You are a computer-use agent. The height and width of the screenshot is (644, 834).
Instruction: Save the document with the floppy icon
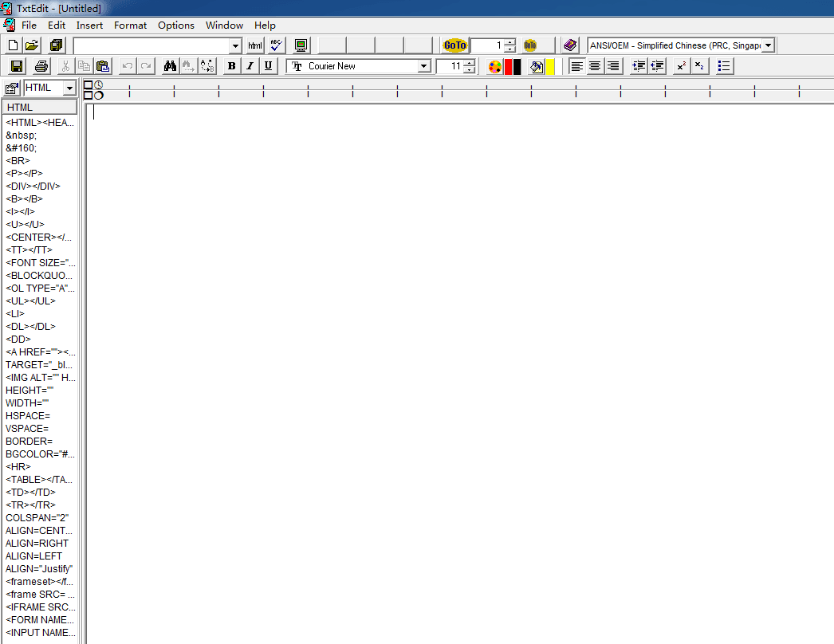pos(17,66)
